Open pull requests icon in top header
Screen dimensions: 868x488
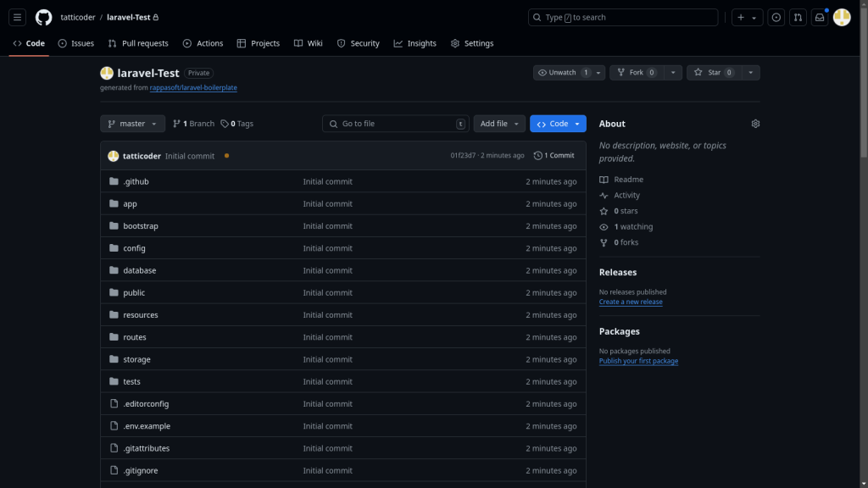coord(798,18)
